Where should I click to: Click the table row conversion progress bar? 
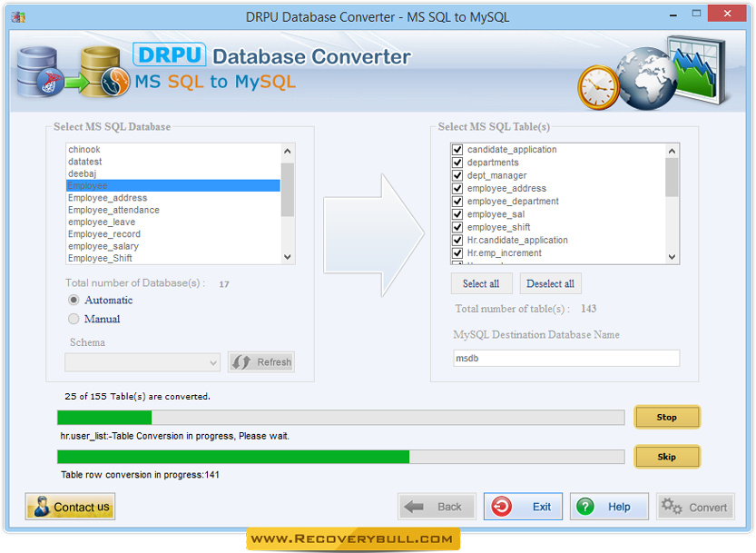coord(341,457)
